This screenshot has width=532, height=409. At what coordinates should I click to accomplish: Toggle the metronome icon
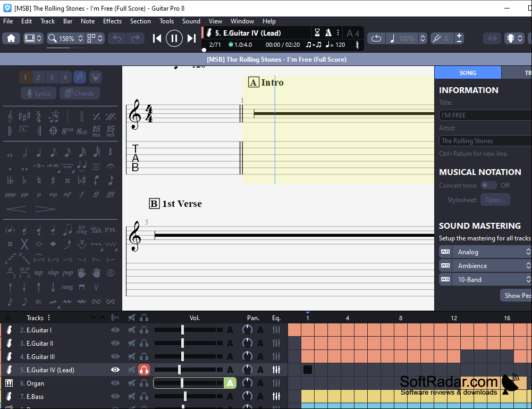pos(328,32)
